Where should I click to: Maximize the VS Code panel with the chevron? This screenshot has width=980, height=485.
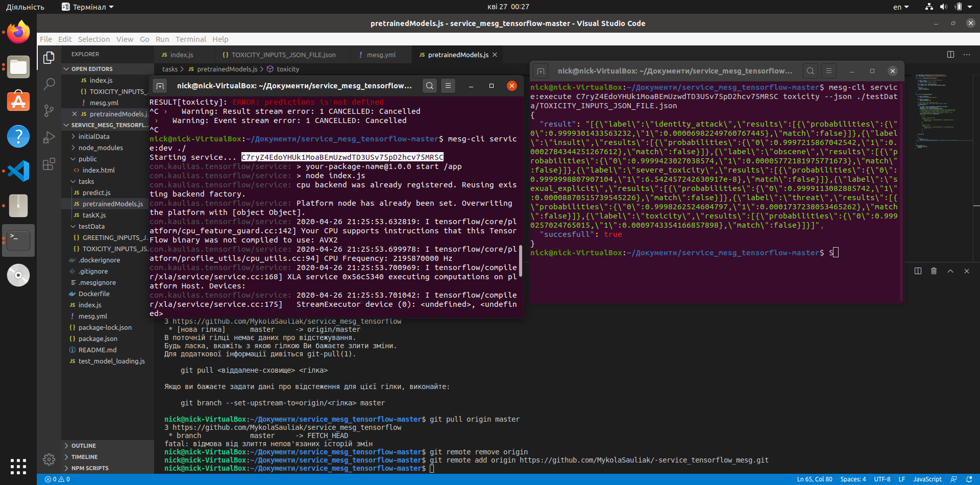tap(950, 271)
